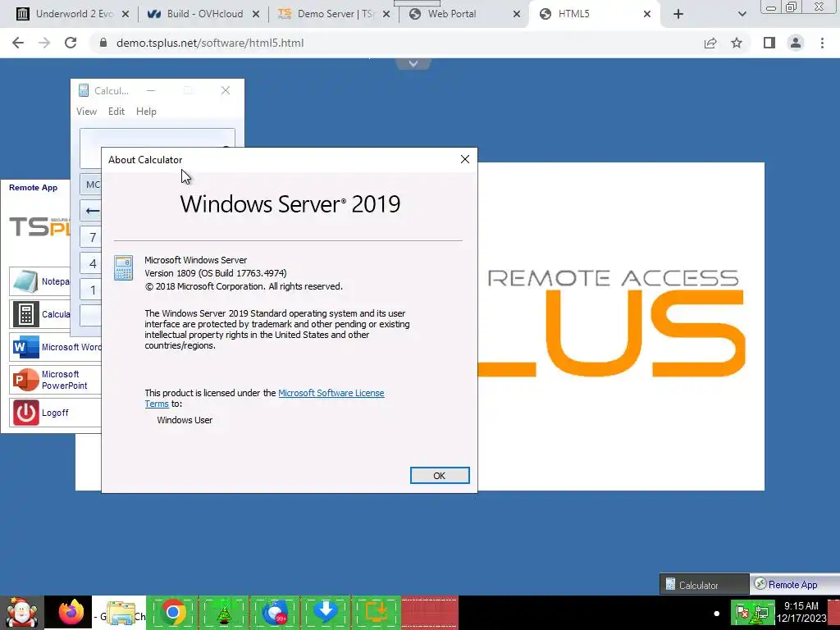This screenshot has width=840, height=630.
Task: Open the browser profile icon
Action: (x=796, y=43)
